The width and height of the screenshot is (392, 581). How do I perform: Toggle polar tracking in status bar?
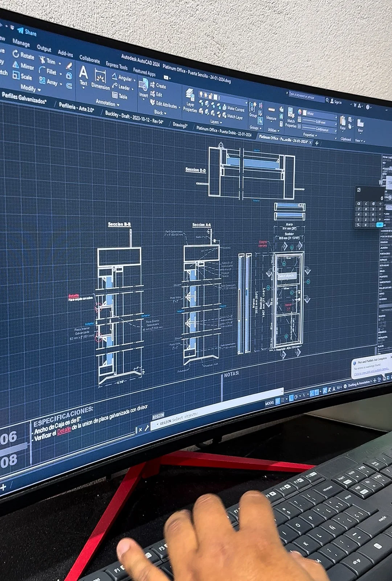coord(297,397)
